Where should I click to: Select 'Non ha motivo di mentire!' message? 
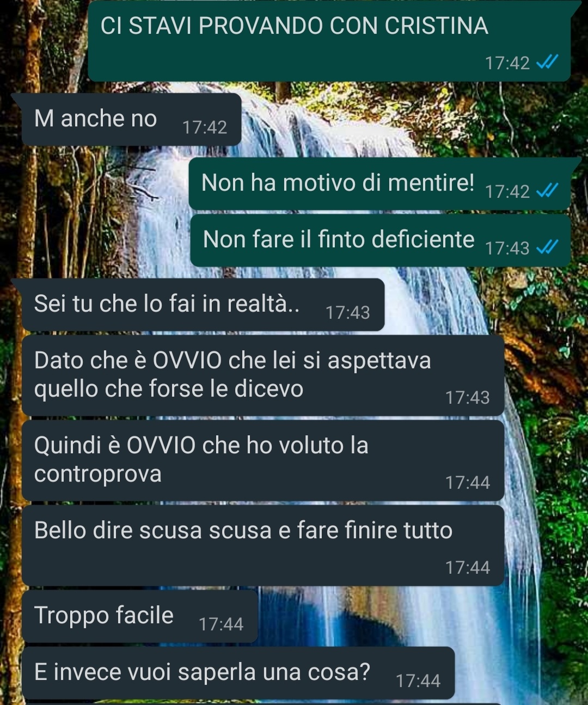[x=379, y=184]
